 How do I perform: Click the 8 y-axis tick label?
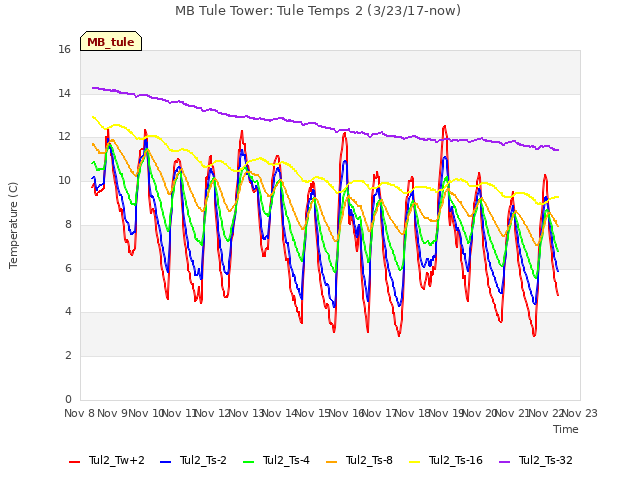click(68, 224)
